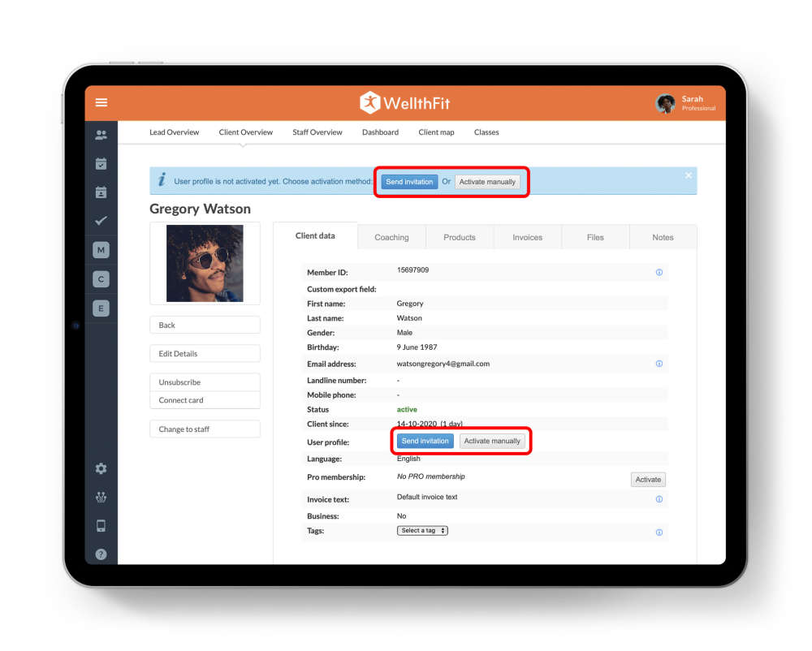Viewport: 812px width, 651px height.
Task: Switch to the Invoices tab
Action: [526, 237]
